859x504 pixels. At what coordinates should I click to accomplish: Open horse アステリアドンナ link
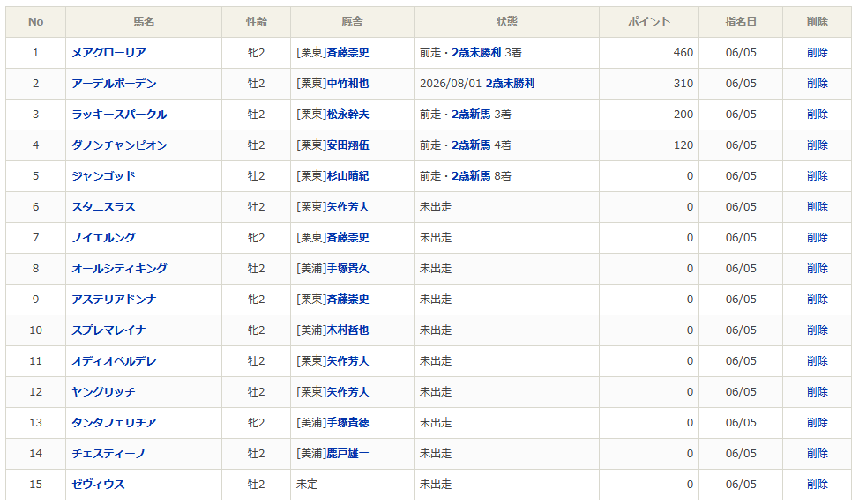114,299
